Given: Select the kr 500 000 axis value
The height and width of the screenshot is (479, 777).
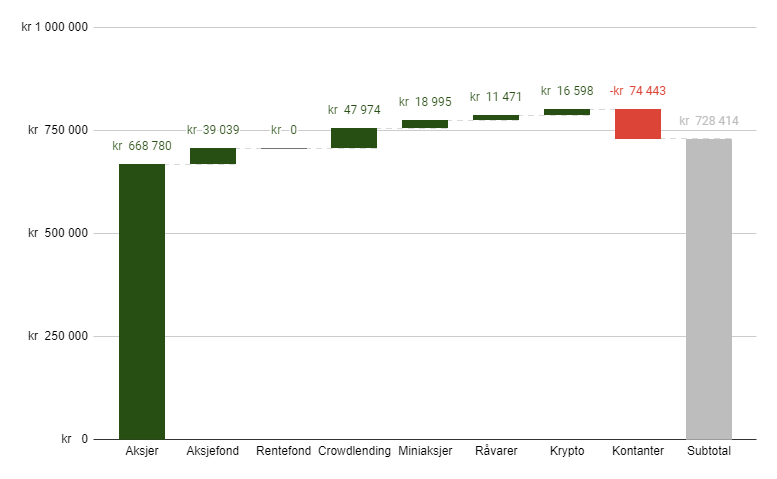Looking at the screenshot, I should (x=58, y=233).
